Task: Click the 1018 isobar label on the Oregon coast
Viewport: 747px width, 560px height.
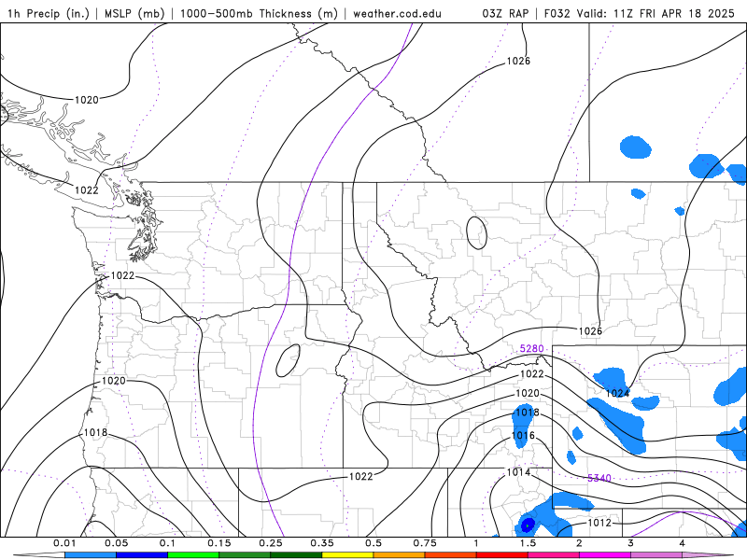Action: 96,433
